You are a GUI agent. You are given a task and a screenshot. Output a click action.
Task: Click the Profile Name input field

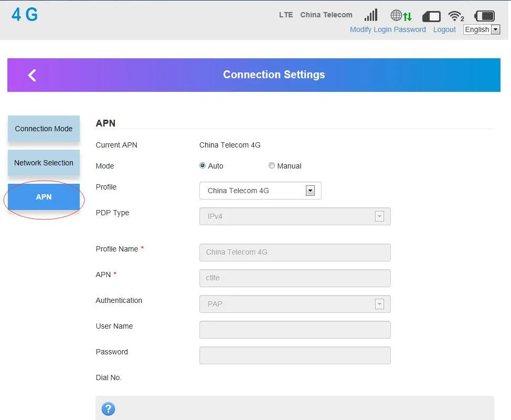(295, 253)
